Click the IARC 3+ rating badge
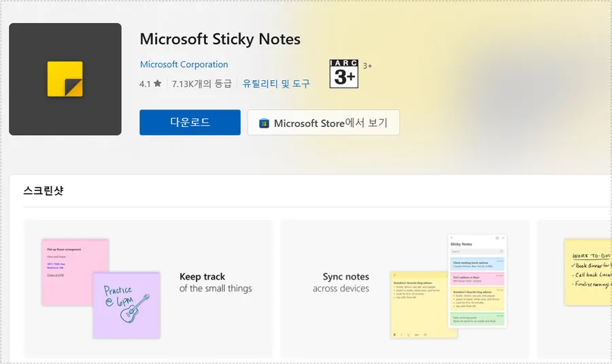Viewport: 612px width, 364px height. point(344,73)
